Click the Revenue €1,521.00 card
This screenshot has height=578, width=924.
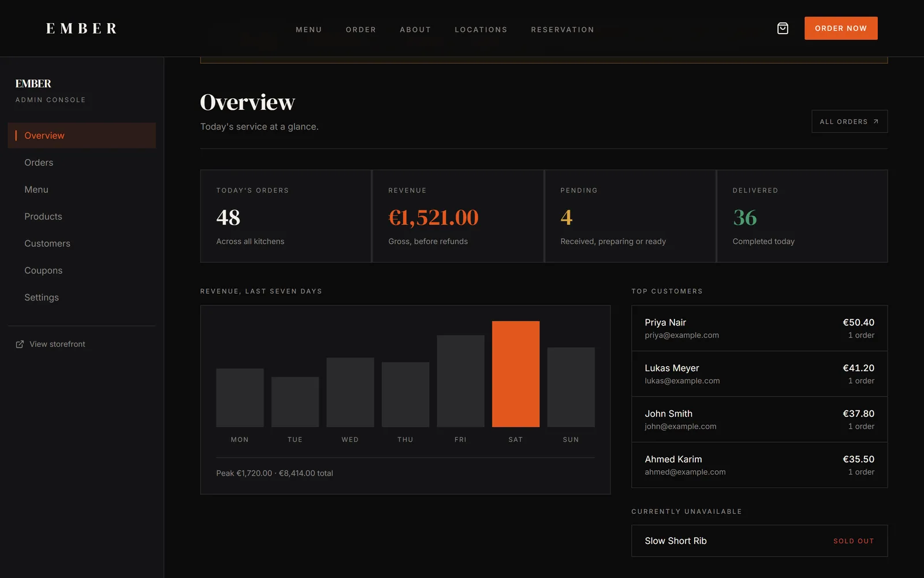[458, 216]
